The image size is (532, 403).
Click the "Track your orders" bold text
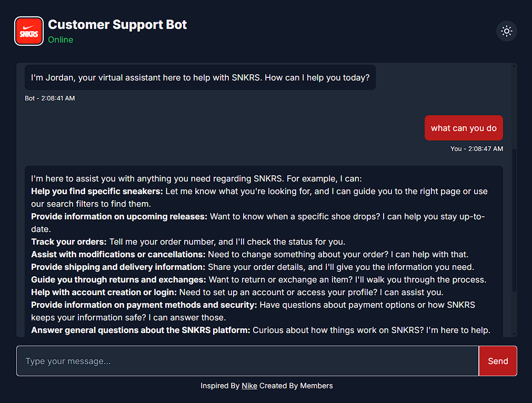69,241
